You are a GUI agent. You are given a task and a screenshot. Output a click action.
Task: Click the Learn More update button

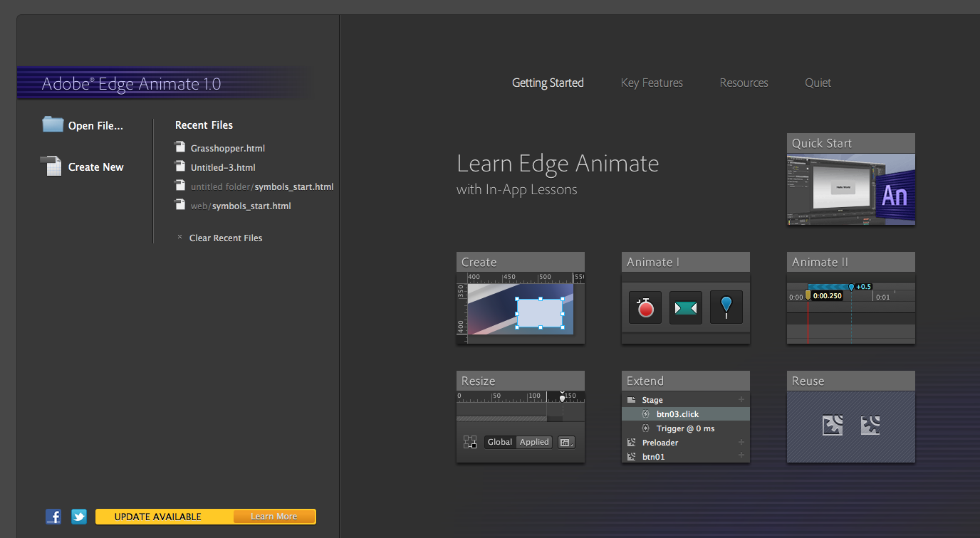pos(273,517)
